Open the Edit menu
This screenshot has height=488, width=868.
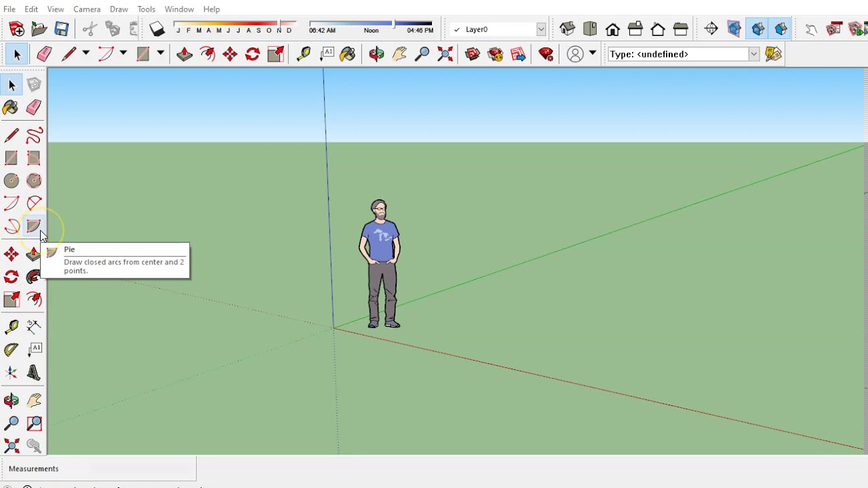31,9
